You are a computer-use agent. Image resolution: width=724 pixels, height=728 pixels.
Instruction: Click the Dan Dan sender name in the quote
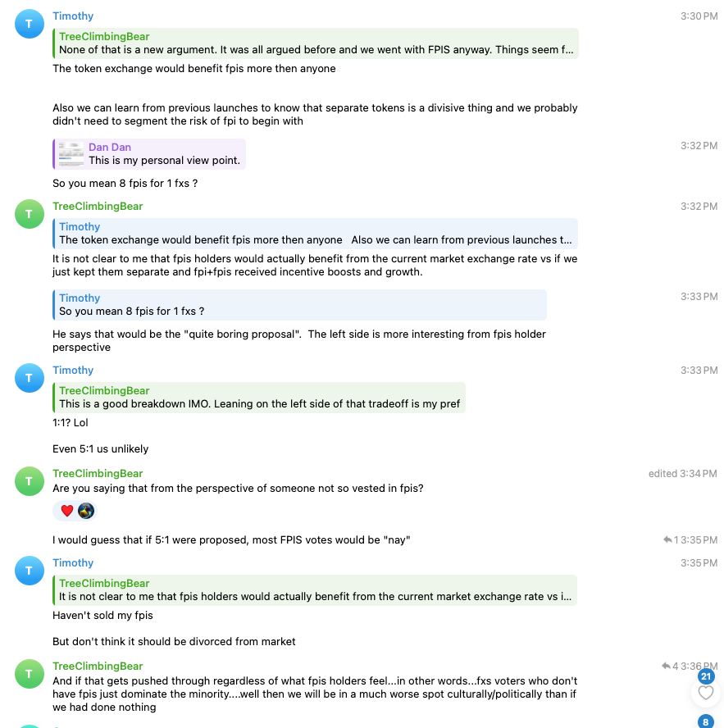[110, 147]
